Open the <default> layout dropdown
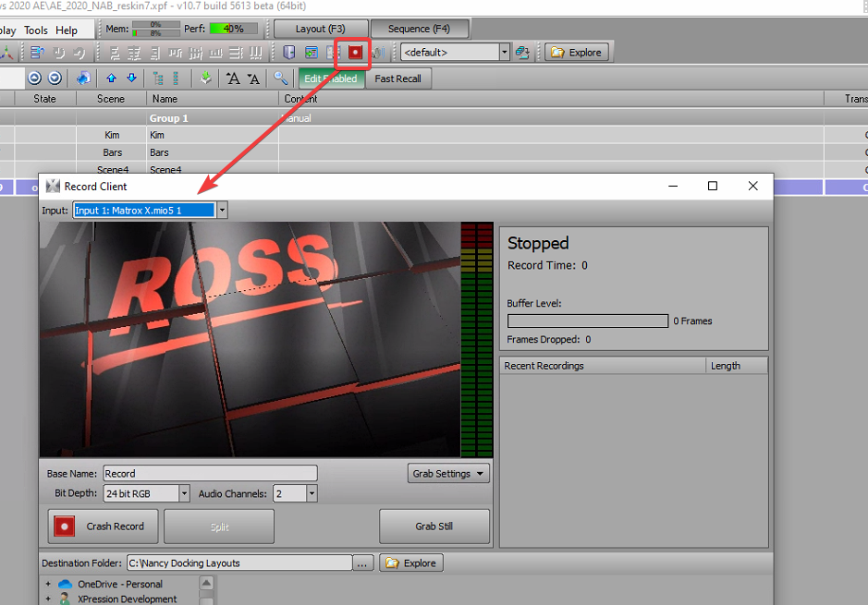The width and height of the screenshot is (868, 605). pyautogui.click(x=505, y=53)
